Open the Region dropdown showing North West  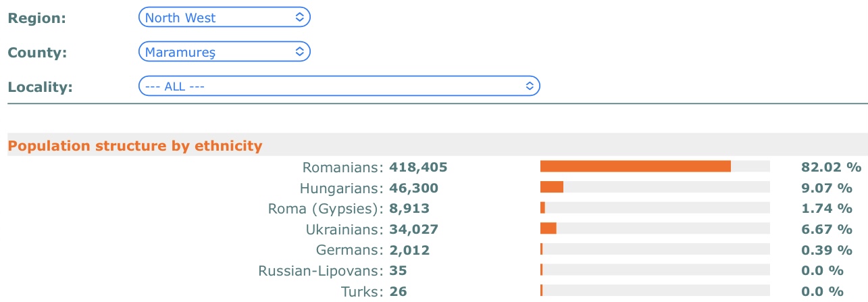pyautogui.click(x=224, y=18)
